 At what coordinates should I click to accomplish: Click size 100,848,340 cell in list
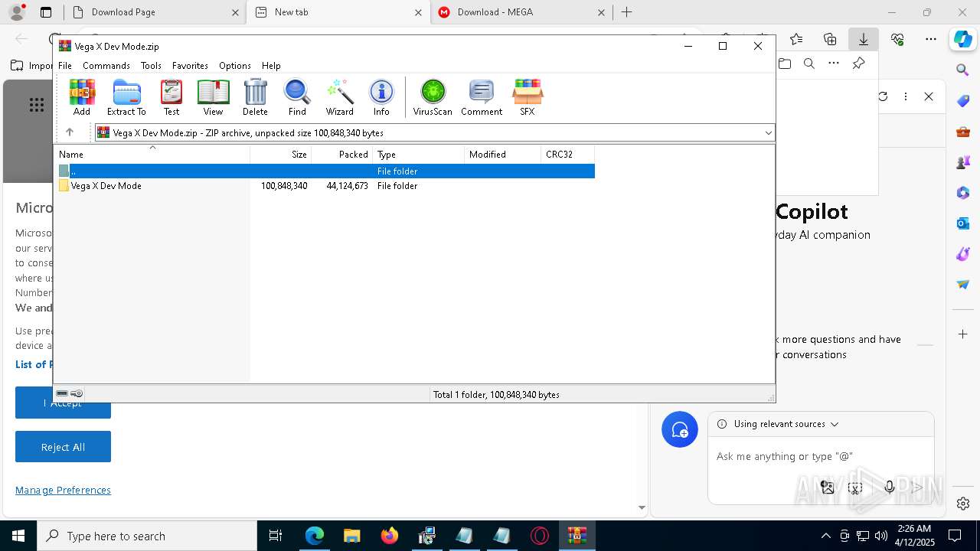point(284,186)
